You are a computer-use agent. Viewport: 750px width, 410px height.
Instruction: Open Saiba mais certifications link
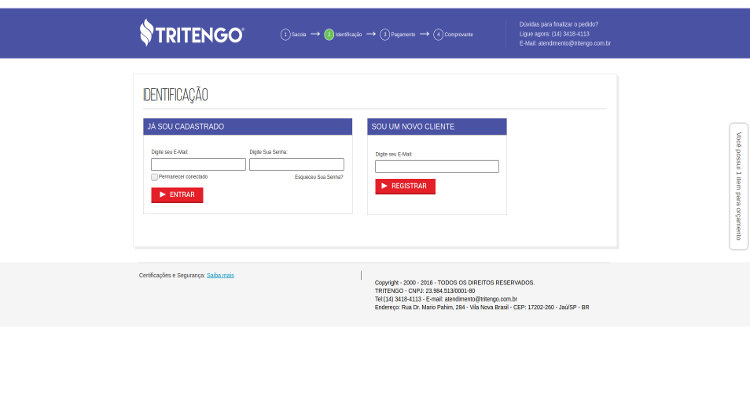pos(221,275)
